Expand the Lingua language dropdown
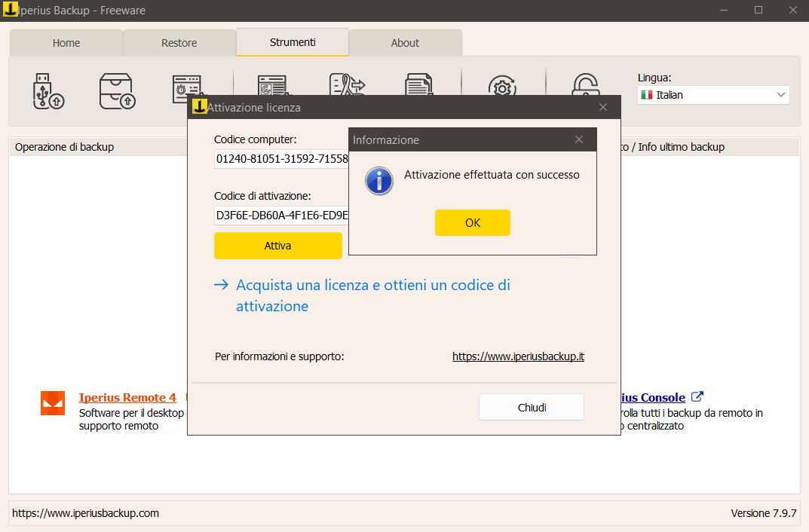Screen dimensions: 809x532 tap(713, 95)
